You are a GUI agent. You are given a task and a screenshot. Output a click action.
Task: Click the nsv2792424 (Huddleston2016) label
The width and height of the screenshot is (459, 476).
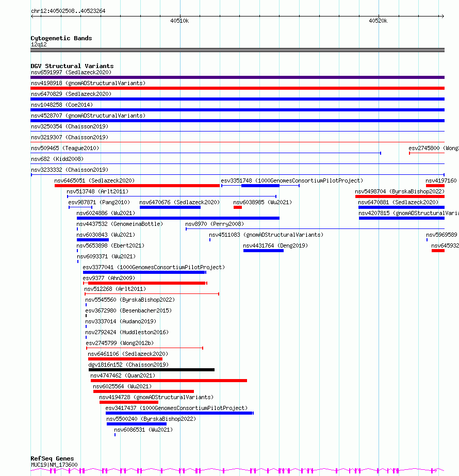pyautogui.click(x=127, y=332)
